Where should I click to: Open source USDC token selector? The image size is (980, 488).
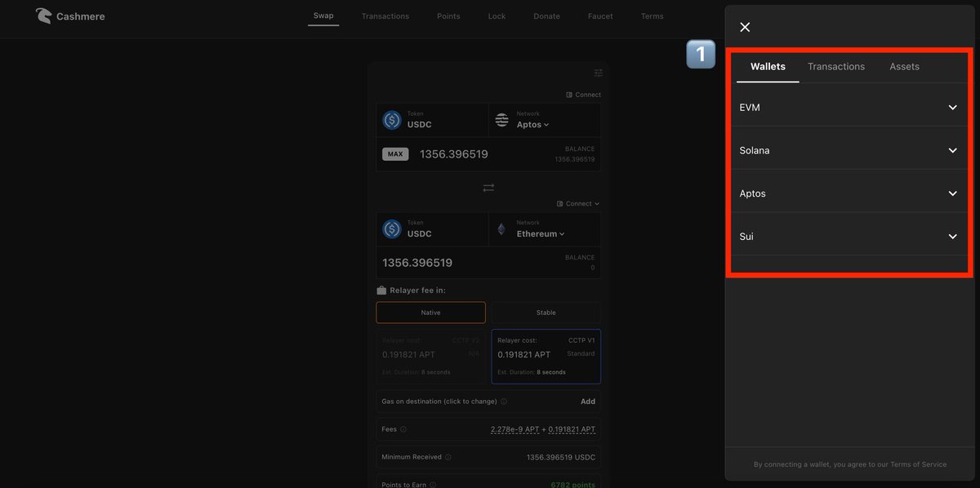click(x=432, y=120)
